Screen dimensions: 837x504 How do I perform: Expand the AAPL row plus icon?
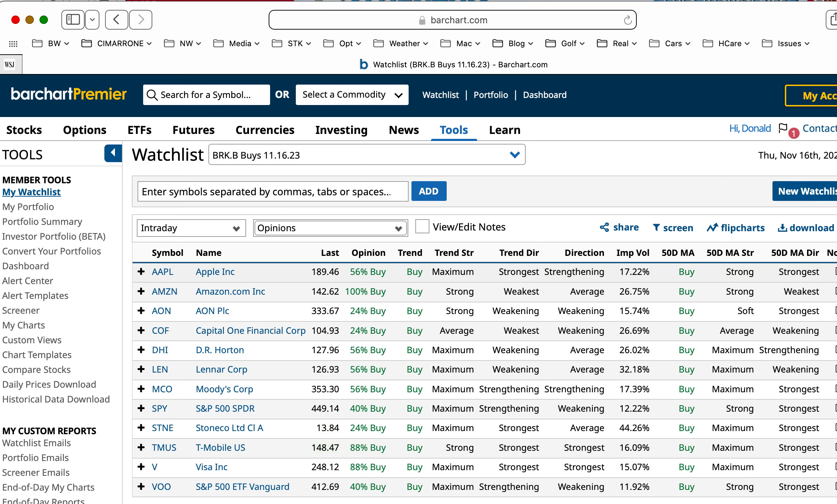[x=141, y=271]
